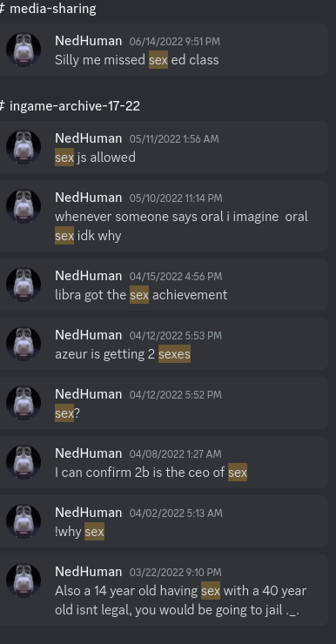Click NedHuman's avatar on the sex ed class message
This screenshot has height=644, width=336.
tap(24, 50)
